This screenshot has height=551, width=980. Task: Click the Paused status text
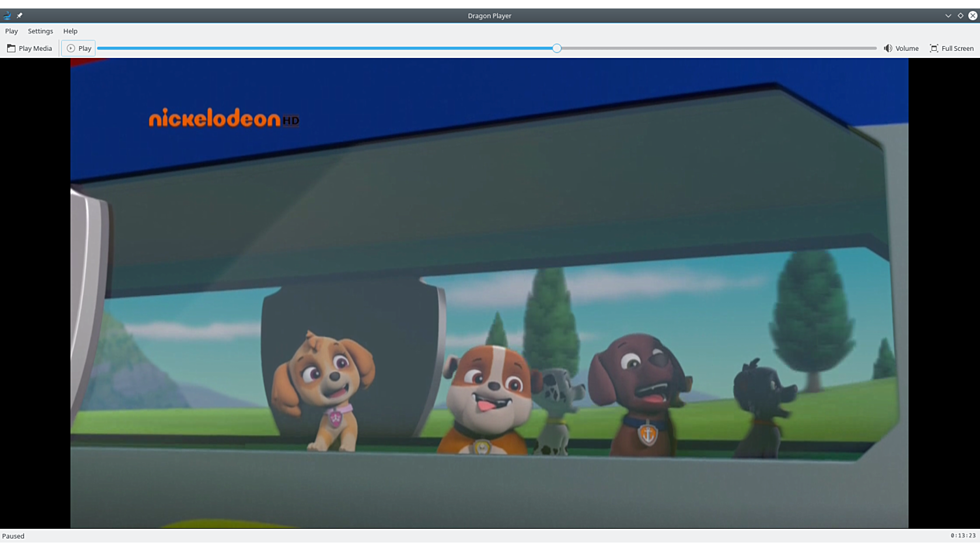click(x=14, y=536)
